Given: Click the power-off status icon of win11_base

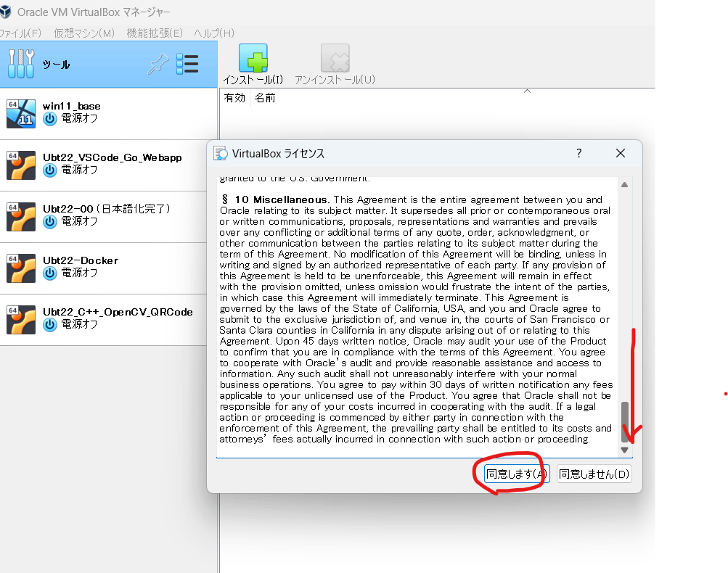Looking at the screenshot, I should tap(49, 119).
